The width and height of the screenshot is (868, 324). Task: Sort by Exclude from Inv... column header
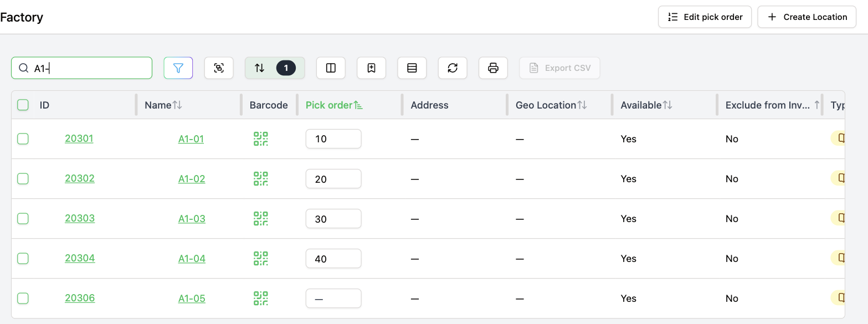[x=773, y=105]
